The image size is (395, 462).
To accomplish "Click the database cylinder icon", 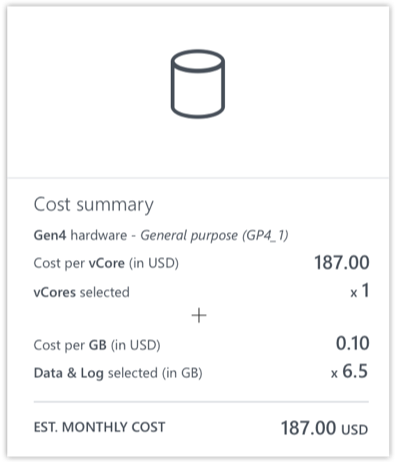I will tap(198, 84).
